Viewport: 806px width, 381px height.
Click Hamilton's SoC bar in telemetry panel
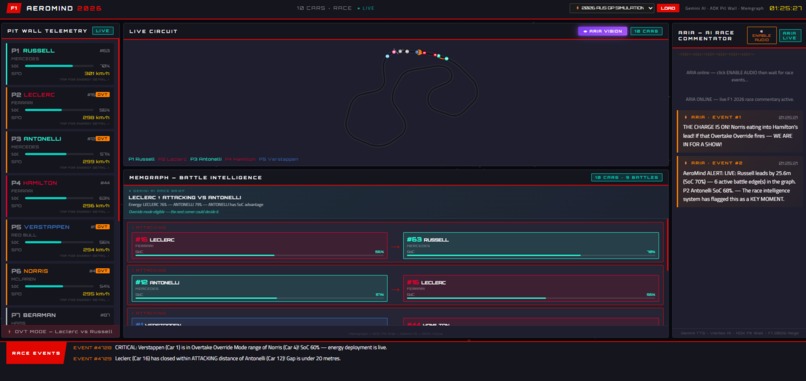pyautogui.click(x=59, y=198)
